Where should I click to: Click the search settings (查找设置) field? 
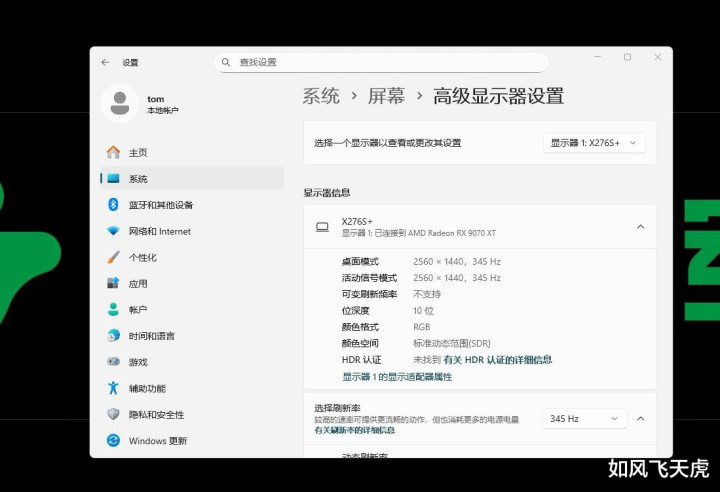380,62
